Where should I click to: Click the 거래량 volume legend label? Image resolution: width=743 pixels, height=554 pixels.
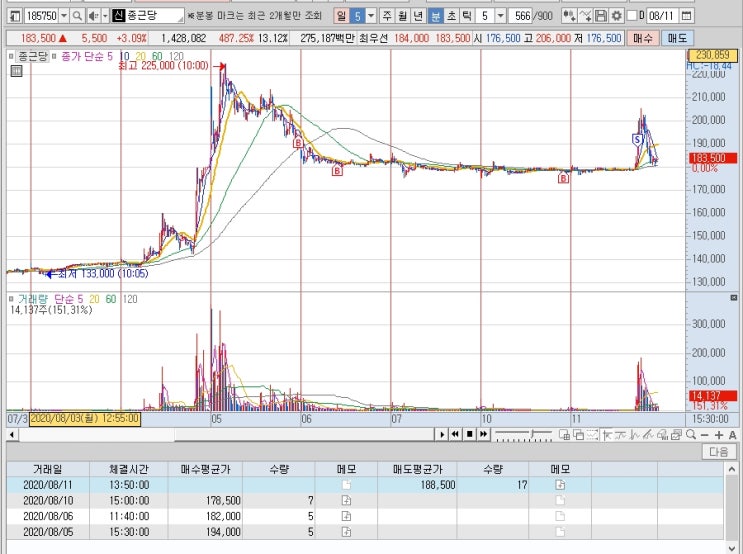click(33, 299)
